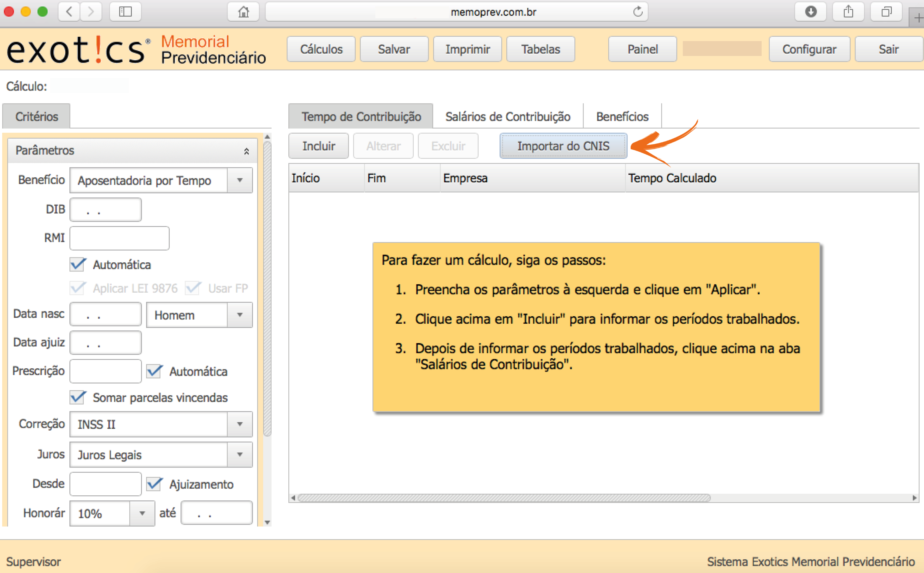Collapse Parâmetros panel chevron icon
The image size is (924, 573).
point(246,151)
